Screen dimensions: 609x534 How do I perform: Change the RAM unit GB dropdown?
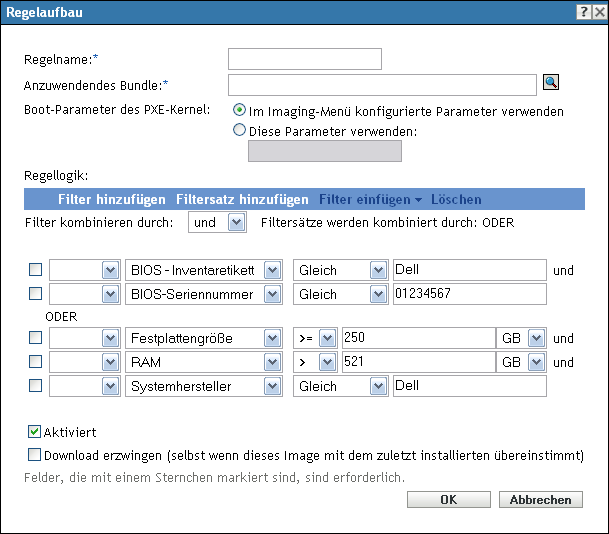(535, 362)
